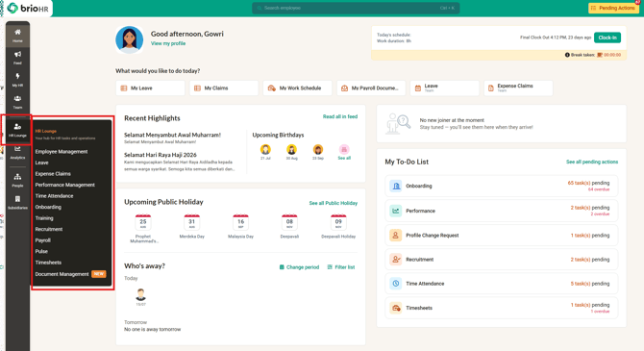Viewport: 644px width, 351px height.
Task: Select Leave in HR Lounge menu
Action: point(42,163)
